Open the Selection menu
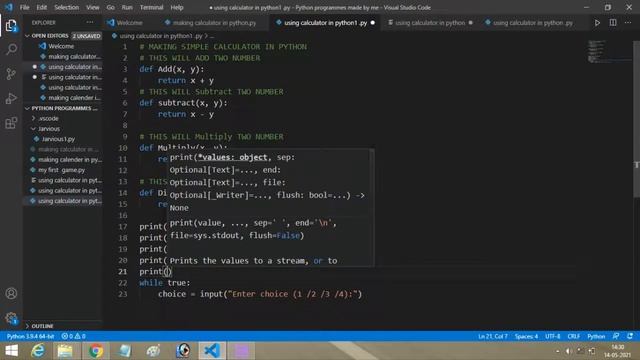The height and width of the screenshot is (360, 640). tap(67, 7)
